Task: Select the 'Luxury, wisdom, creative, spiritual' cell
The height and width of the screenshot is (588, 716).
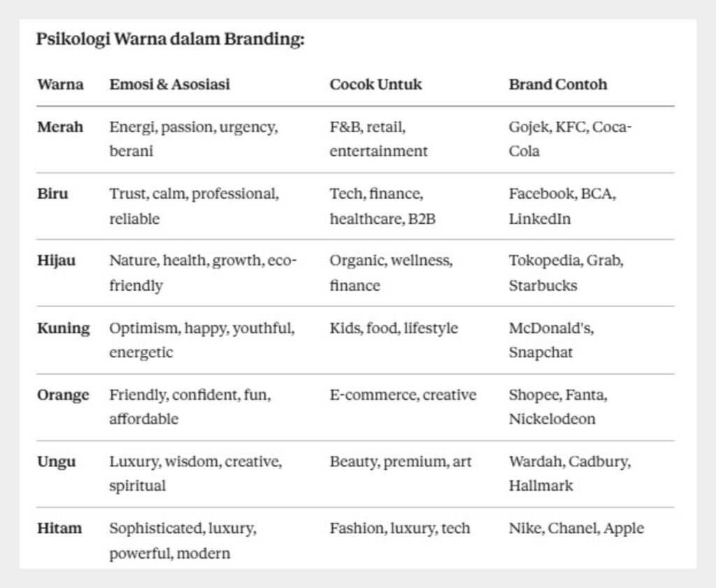Action: coord(195,473)
